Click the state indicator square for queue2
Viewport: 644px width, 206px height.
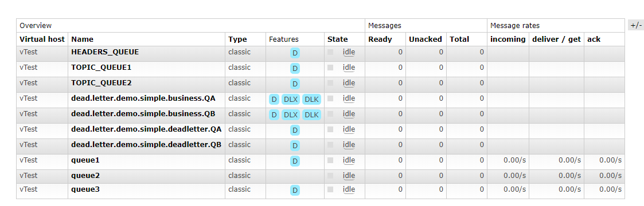[x=330, y=176]
